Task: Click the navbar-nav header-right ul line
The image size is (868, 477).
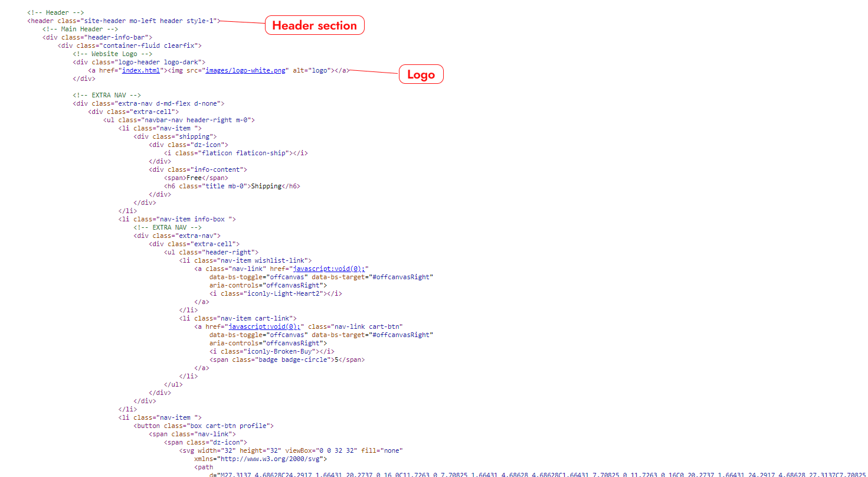Action: pos(179,120)
